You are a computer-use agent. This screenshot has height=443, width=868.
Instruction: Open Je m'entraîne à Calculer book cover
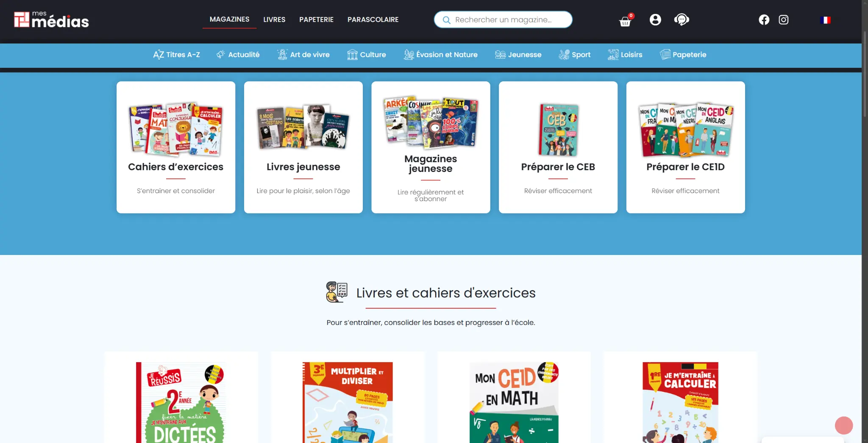680,402
